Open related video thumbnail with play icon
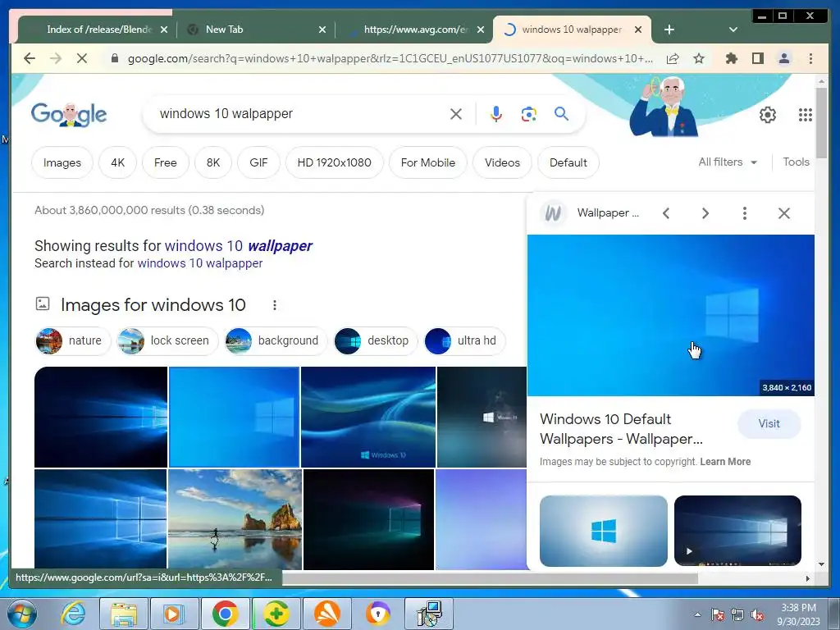840x630 pixels. 737,531
